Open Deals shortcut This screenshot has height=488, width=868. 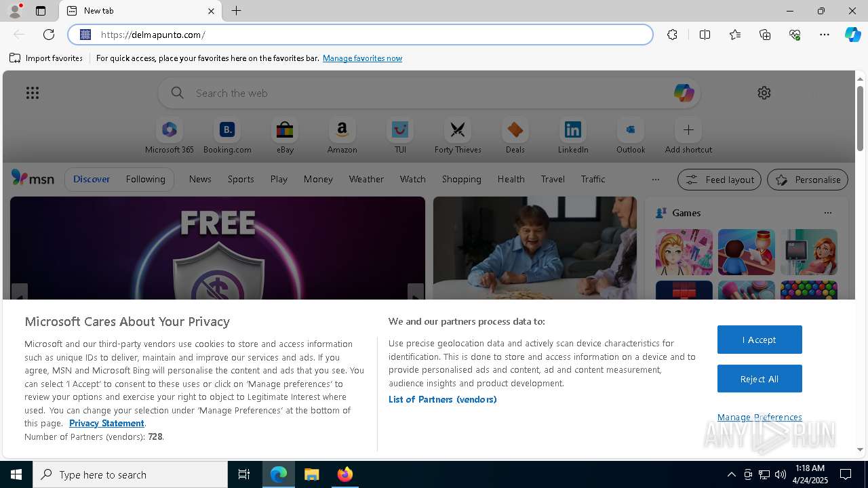pyautogui.click(x=515, y=136)
